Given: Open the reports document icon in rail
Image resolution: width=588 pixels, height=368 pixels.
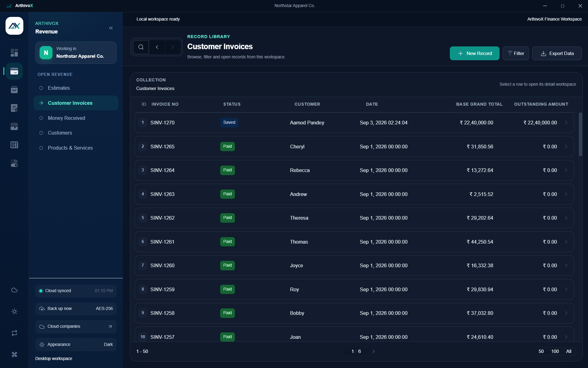Looking at the screenshot, I should pyautogui.click(x=14, y=108).
